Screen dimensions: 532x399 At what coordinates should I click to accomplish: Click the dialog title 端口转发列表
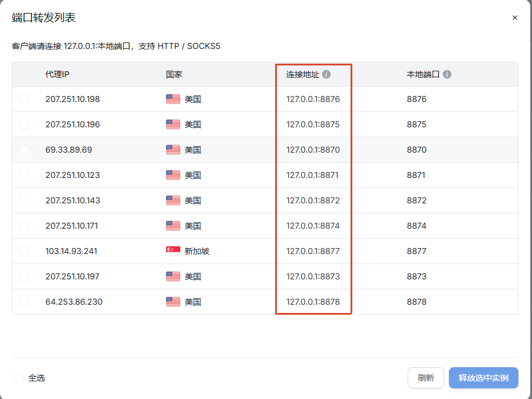coord(44,18)
